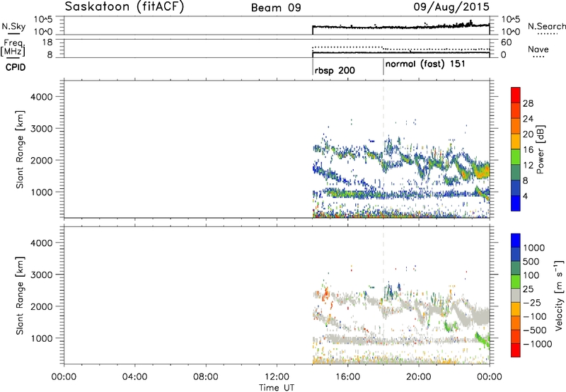This screenshot has width=566, height=392.
Task: Click the green velocity streak near 1000 km
Action: coord(483,340)
